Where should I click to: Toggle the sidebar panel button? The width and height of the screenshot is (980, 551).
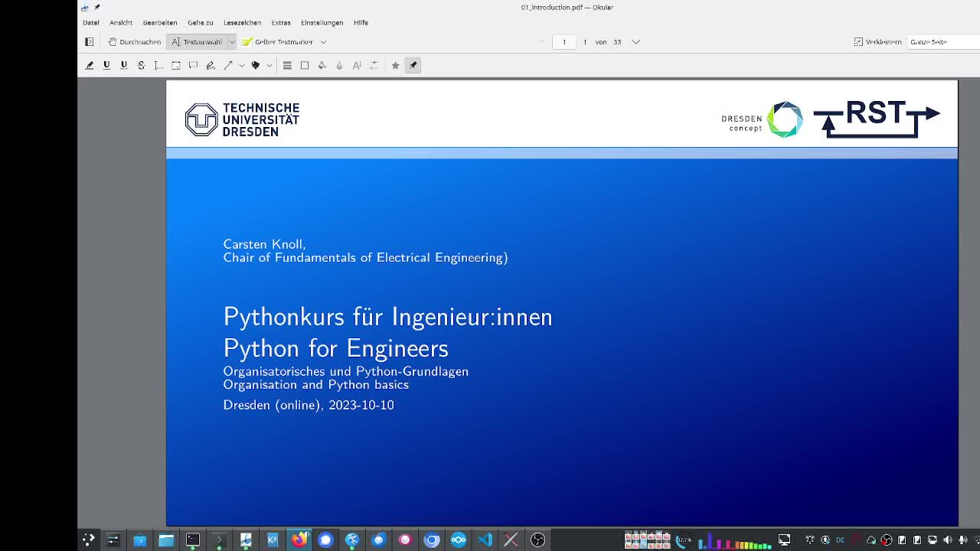click(90, 42)
